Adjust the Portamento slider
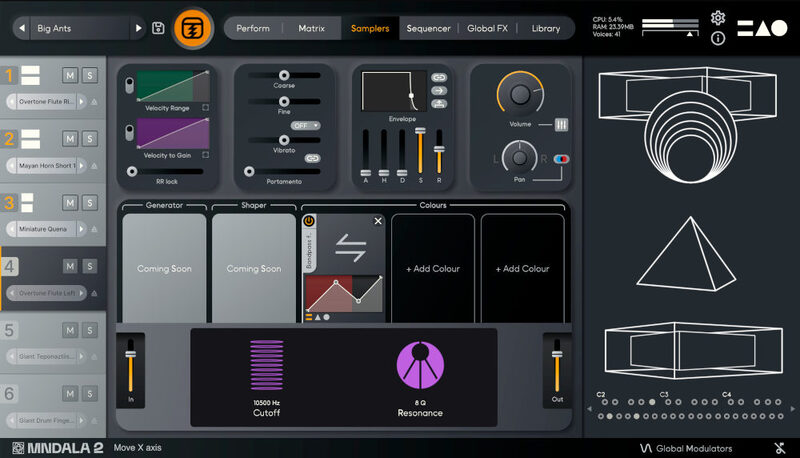This screenshot has height=458, width=800. [284, 171]
